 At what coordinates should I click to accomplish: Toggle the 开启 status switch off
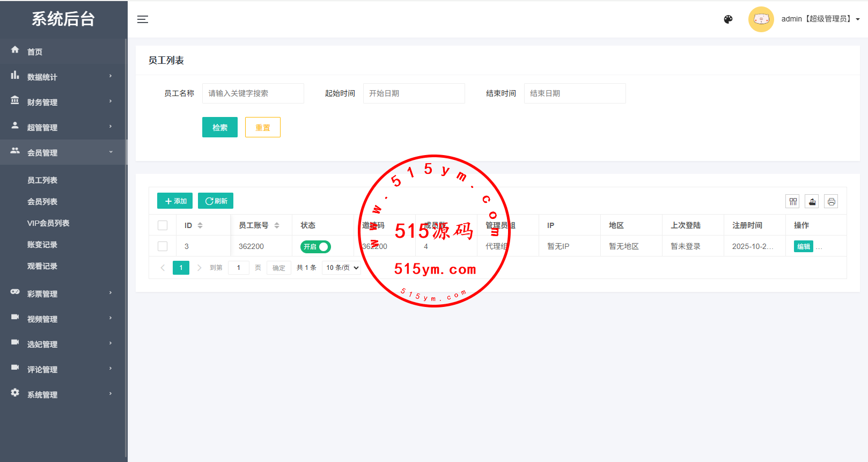pos(315,247)
